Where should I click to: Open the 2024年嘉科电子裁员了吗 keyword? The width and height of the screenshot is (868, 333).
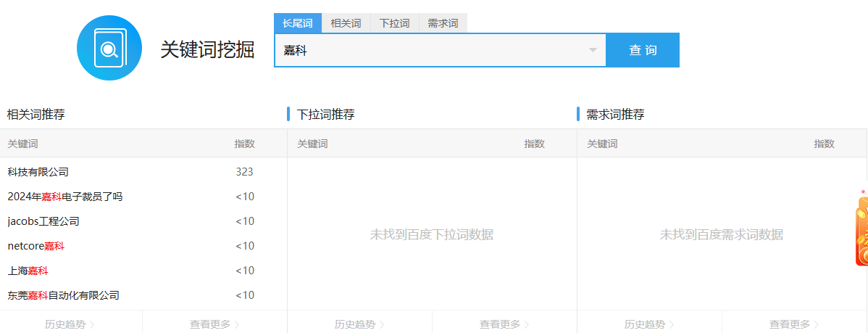click(65, 197)
